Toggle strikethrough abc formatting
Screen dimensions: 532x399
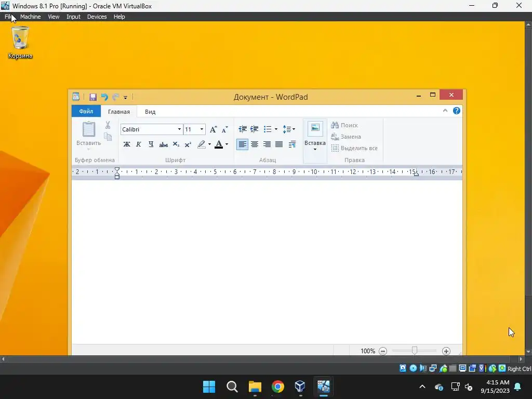pyautogui.click(x=164, y=144)
